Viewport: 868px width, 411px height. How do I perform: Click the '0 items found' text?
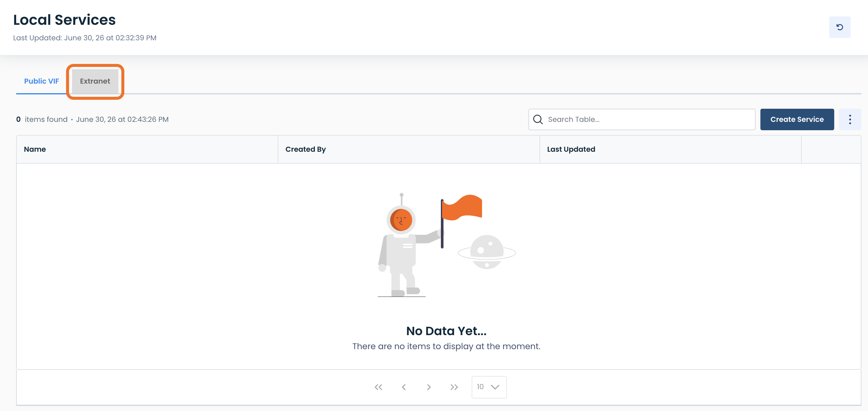click(42, 119)
